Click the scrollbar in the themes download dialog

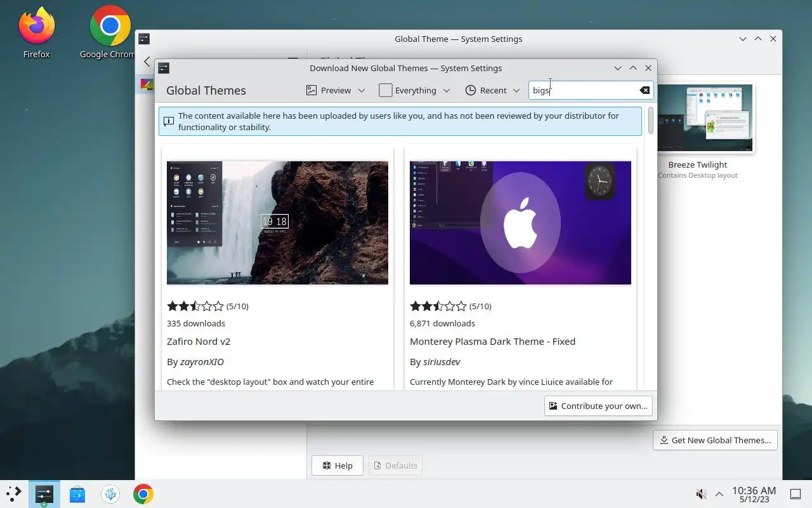point(650,121)
